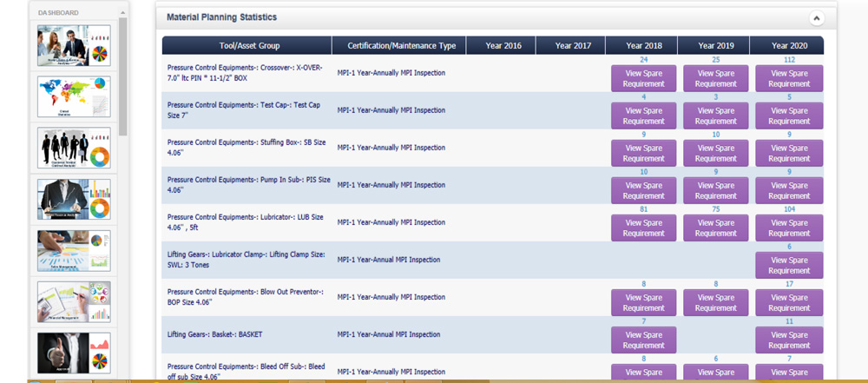The height and width of the screenshot is (383, 868).
Task: View 2019 spare requirement for Blow Out Preventor
Action: (715, 303)
